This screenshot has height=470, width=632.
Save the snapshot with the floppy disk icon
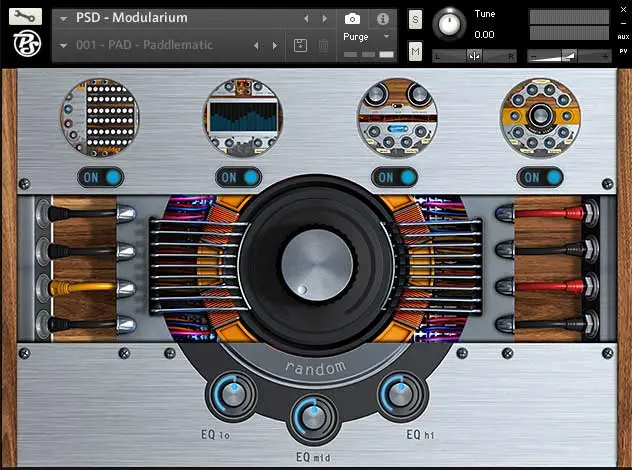point(300,46)
